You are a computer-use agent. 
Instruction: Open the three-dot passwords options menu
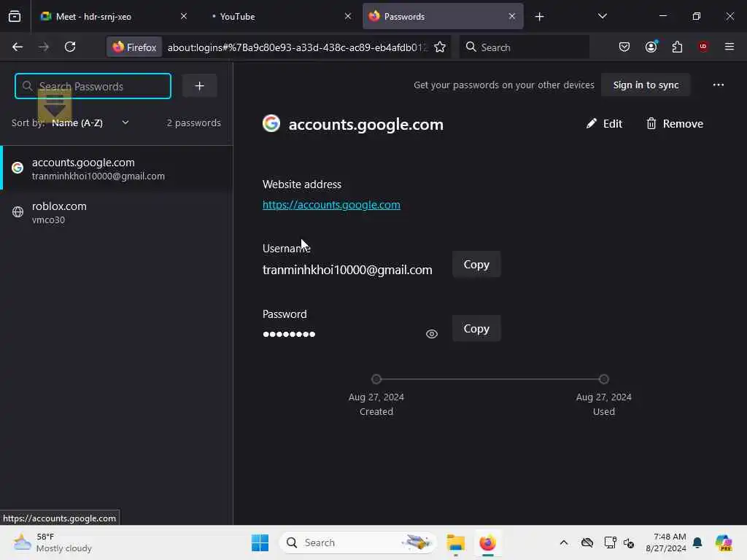click(719, 85)
